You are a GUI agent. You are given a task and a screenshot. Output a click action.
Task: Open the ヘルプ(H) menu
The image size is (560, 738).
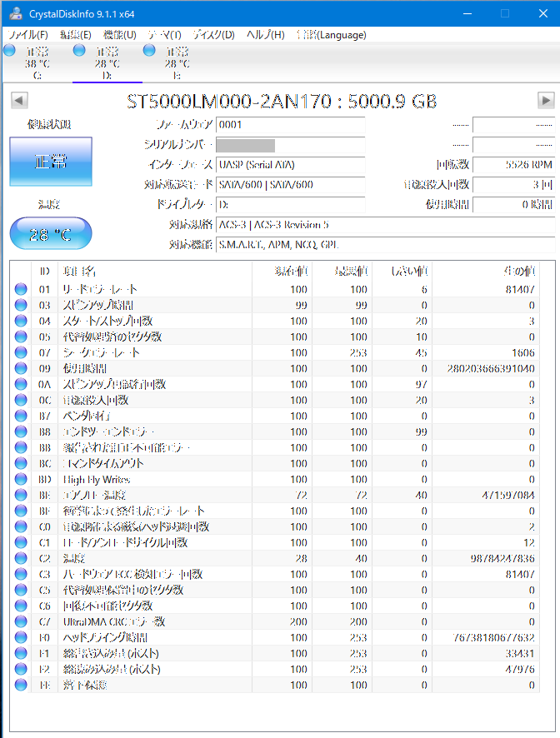265,35
